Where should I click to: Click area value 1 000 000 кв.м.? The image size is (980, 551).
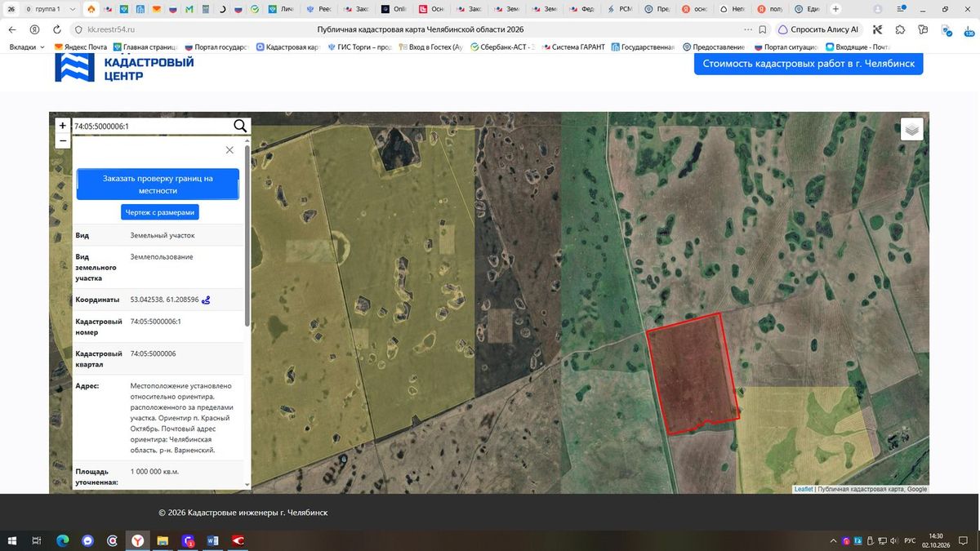[x=154, y=472]
